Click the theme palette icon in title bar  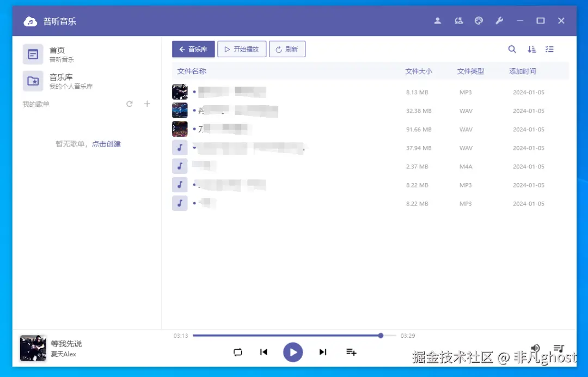pyautogui.click(x=479, y=21)
